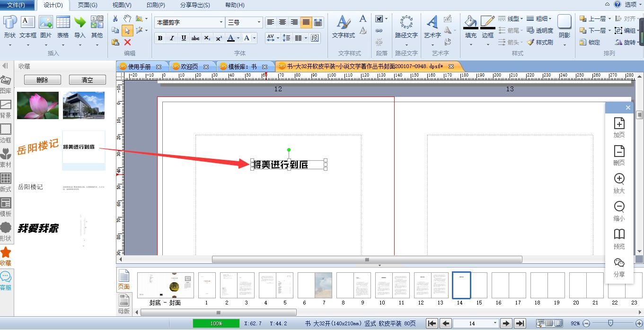Apply the 阴影 shadow effect
644x330 pixels.
coord(565,27)
